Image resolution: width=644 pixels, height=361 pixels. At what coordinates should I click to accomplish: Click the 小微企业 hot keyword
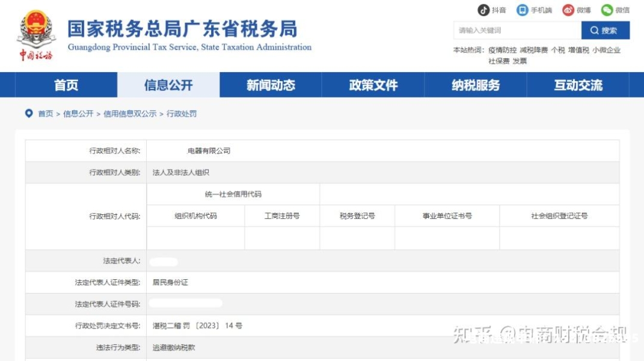tap(606, 51)
